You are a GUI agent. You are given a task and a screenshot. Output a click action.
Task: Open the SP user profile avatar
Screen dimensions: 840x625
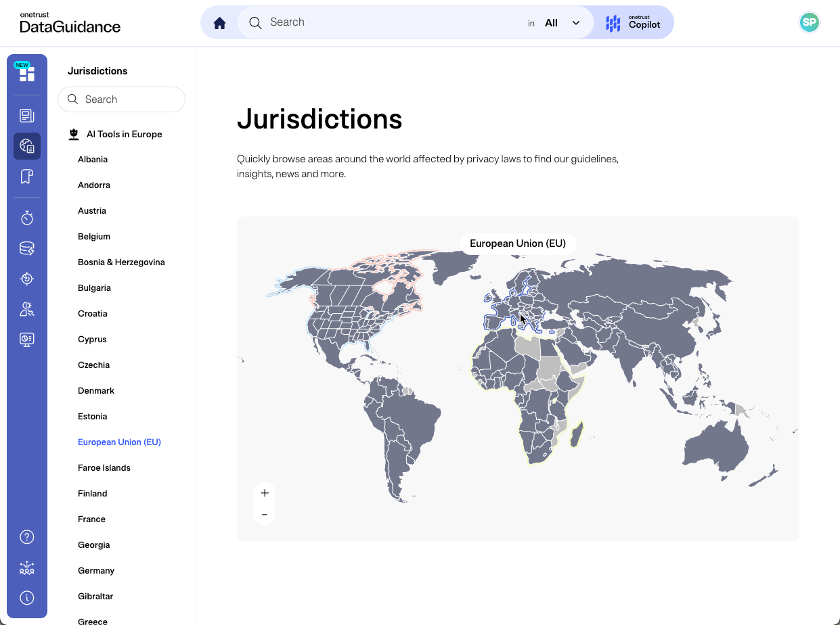pyautogui.click(x=809, y=22)
